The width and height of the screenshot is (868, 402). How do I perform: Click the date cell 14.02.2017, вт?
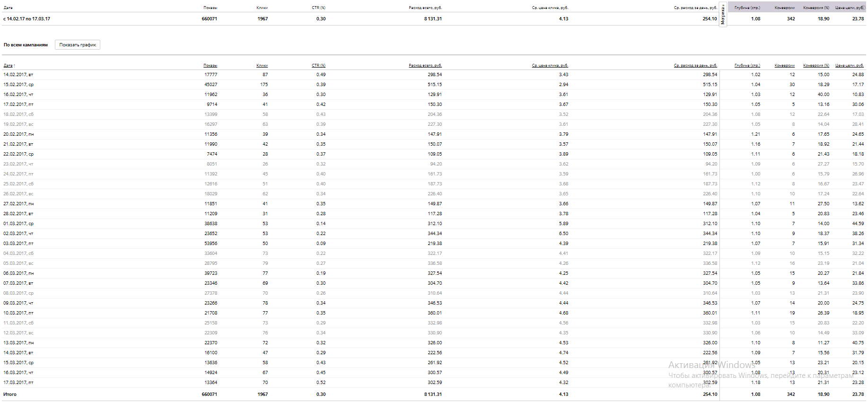[x=18, y=75]
